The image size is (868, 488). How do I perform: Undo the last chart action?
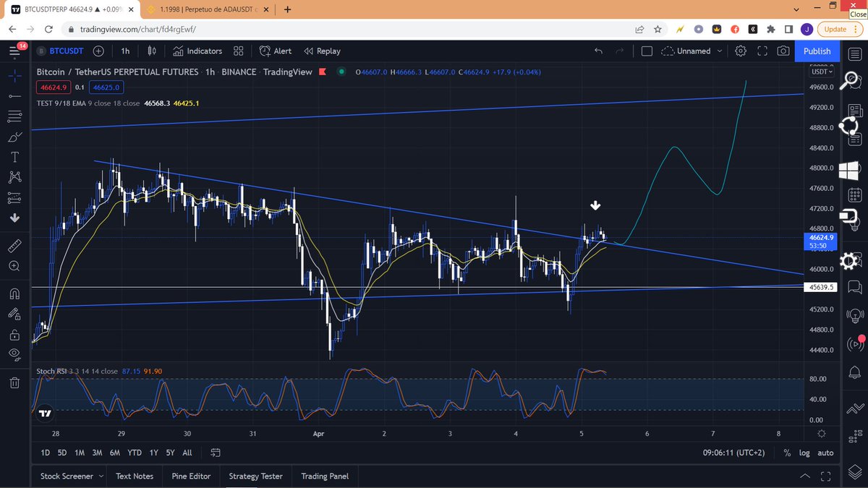pyautogui.click(x=598, y=51)
